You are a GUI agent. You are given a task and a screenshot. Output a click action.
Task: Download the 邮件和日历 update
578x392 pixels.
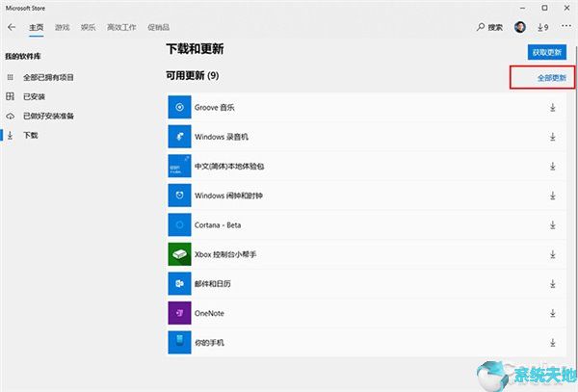click(x=553, y=284)
